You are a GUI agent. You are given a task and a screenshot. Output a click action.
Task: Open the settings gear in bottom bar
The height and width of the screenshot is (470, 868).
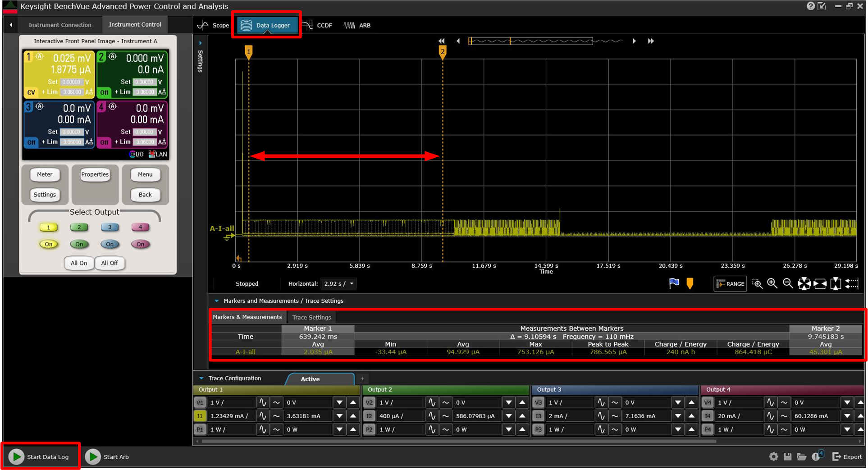pyautogui.click(x=773, y=456)
